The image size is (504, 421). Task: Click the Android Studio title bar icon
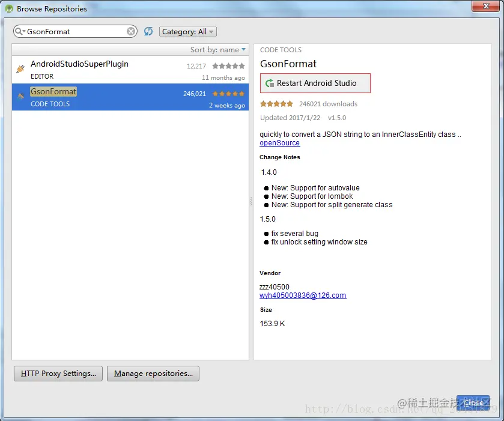(9, 8)
